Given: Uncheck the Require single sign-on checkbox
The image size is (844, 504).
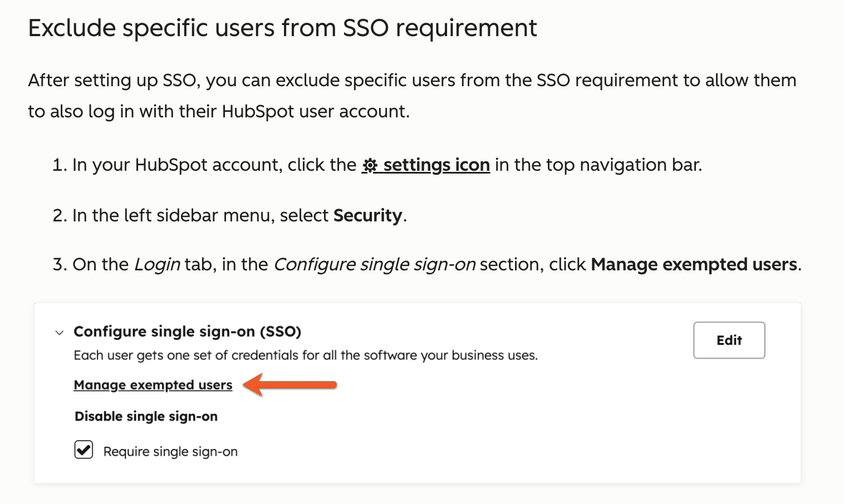Looking at the screenshot, I should 84,449.
